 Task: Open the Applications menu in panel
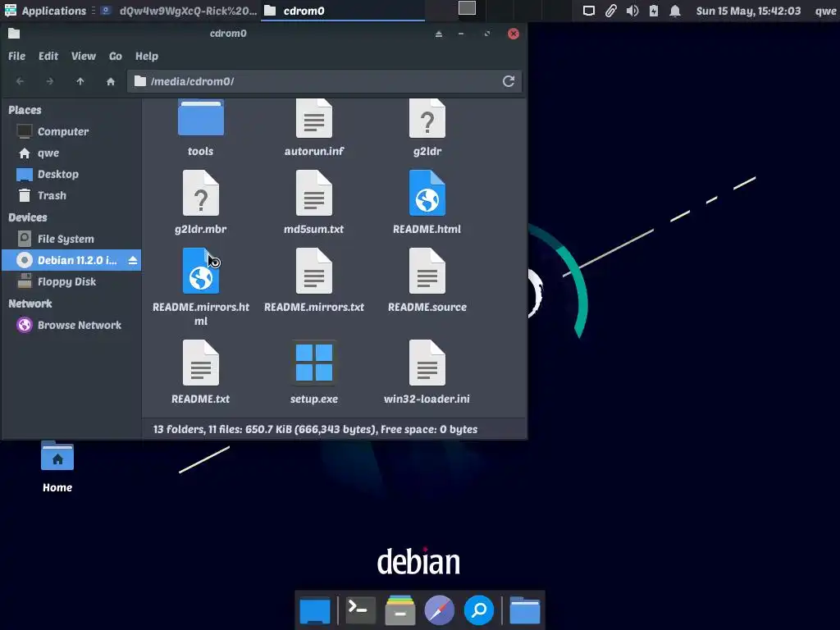(x=46, y=11)
